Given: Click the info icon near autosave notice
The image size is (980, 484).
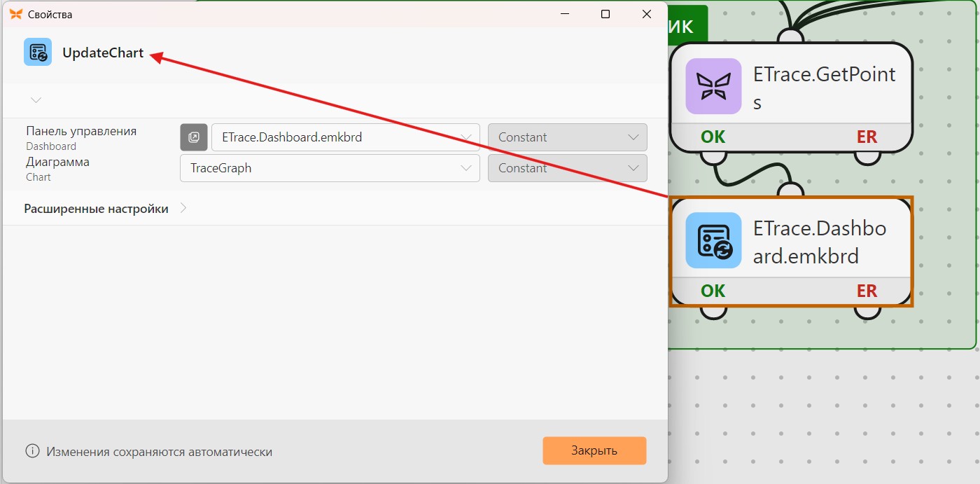Looking at the screenshot, I should click(32, 451).
